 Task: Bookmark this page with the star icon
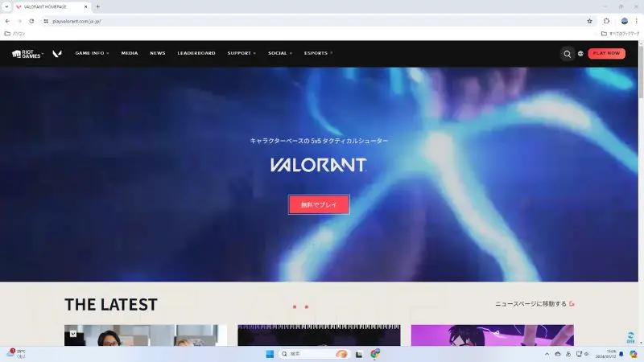pyautogui.click(x=590, y=21)
